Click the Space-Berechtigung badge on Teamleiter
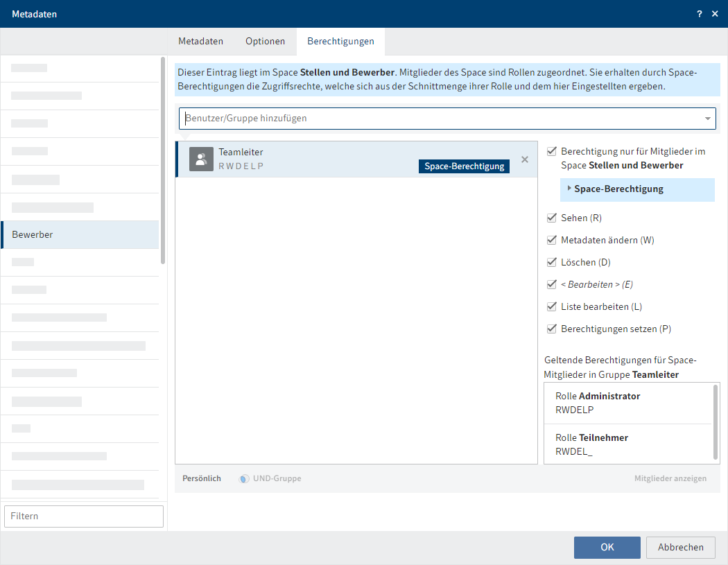This screenshot has width=728, height=565. coord(465,166)
